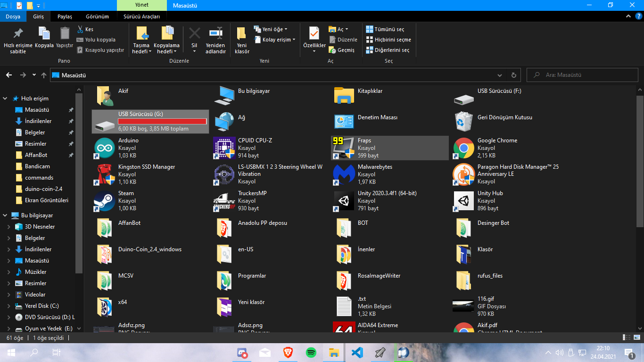The height and width of the screenshot is (362, 644).
Task: Click Yolu kopyala in Pano group
Action: pos(96,40)
